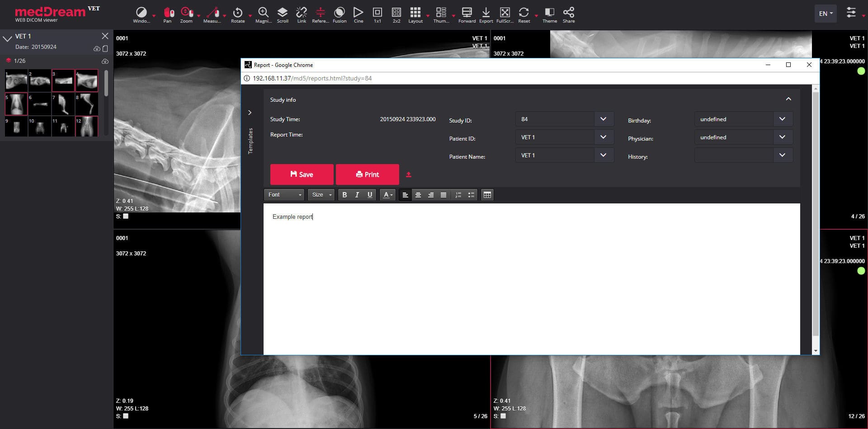Activate the Fusion tool
This screenshot has height=429, width=868.
(339, 14)
